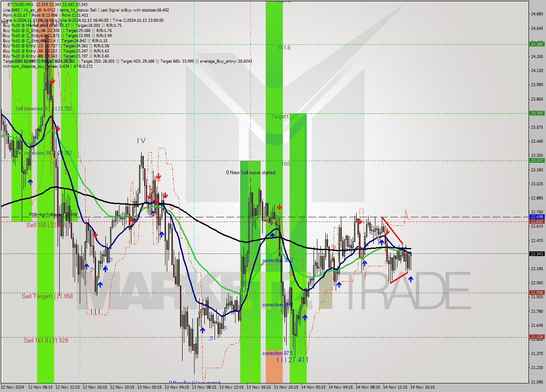The image size is (546, 392).
Task: Click the 21.090 price axis value
Action: coord(537,381)
